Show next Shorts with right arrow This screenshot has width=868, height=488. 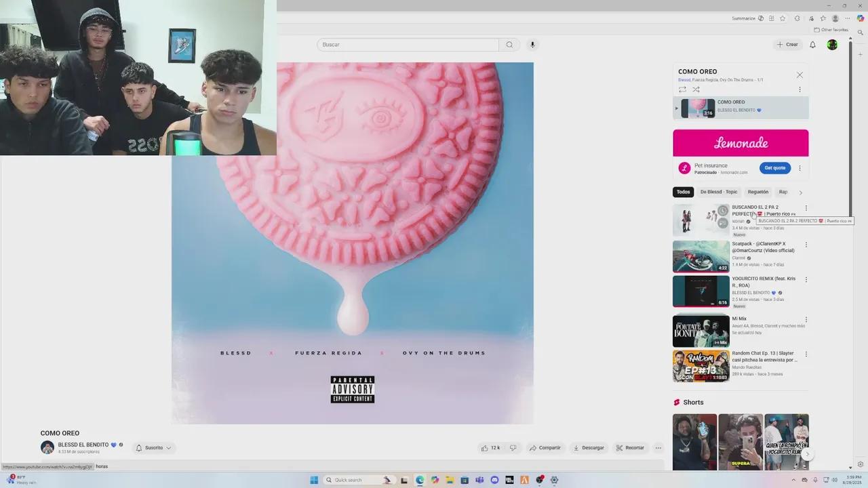tap(806, 455)
